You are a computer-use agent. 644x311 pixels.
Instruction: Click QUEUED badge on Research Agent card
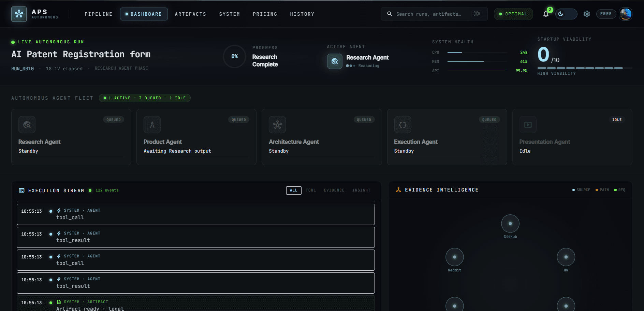114,120
